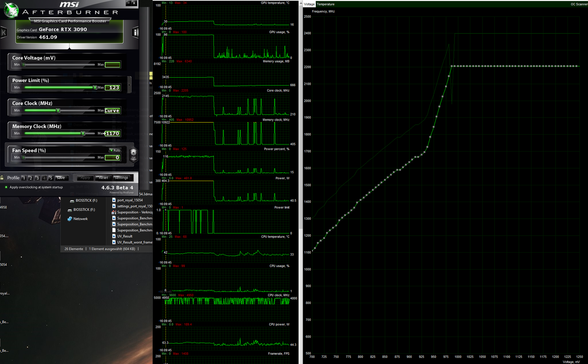Select the port_royal_15054 file name
This screenshot has height=364, width=588.
[x=130, y=200]
